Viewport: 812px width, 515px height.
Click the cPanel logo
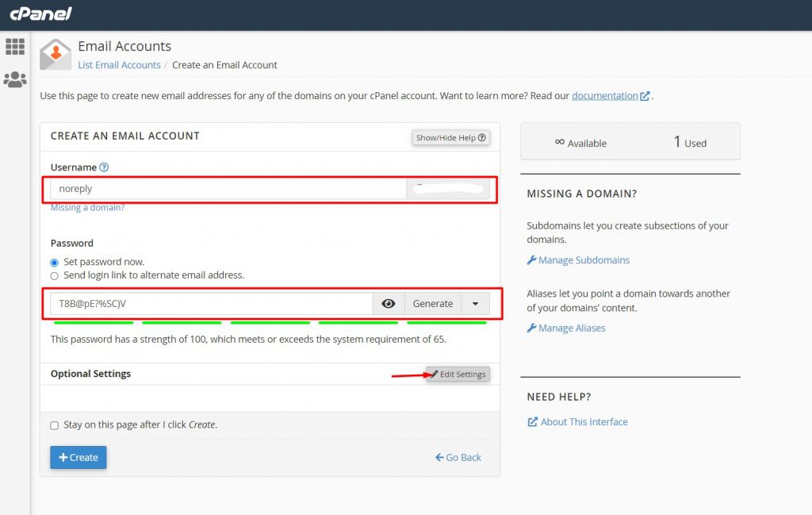pos(40,13)
